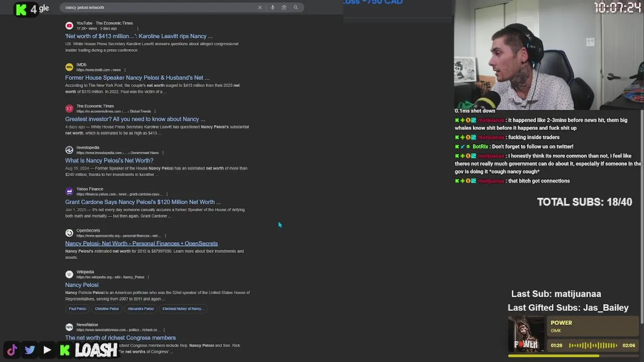Open Greatest investor? All you need to know link
This screenshot has width=644, height=362.
click(x=135, y=119)
